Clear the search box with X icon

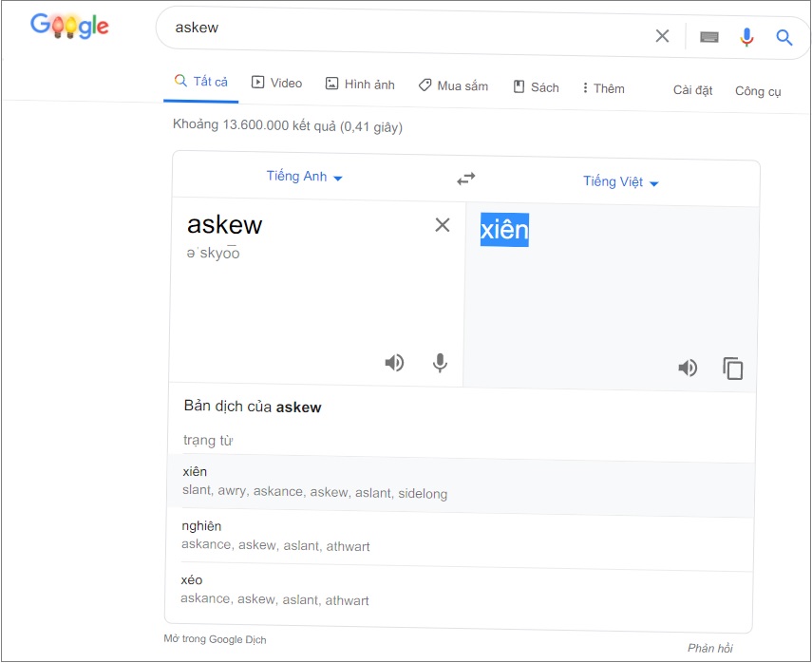pyautogui.click(x=662, y=36)
